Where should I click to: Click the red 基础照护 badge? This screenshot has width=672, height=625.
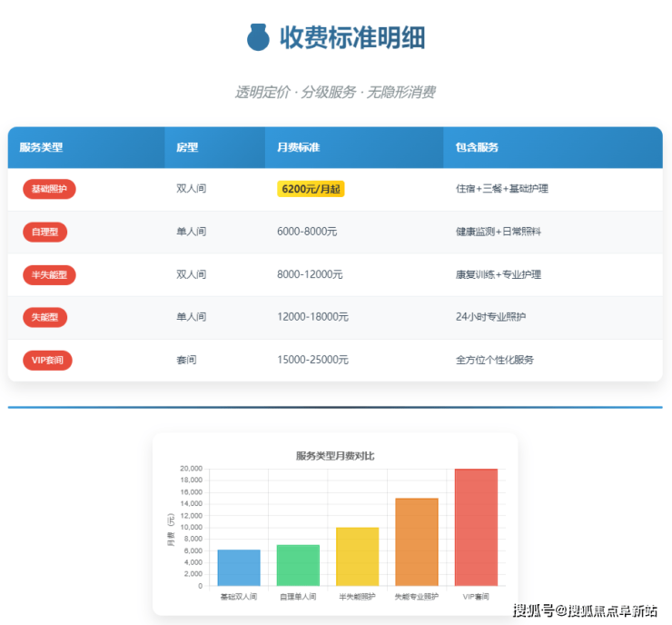(x=49, y=189)
